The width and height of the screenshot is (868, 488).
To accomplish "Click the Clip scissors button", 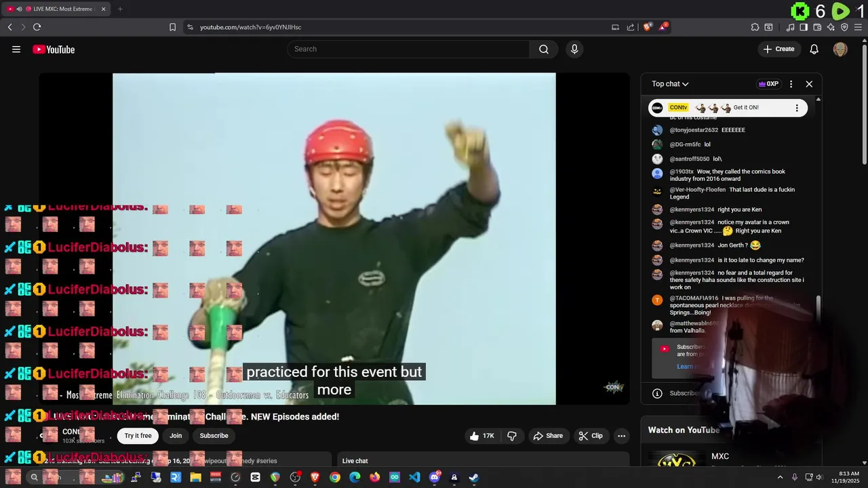I will [x=590, y=436].
